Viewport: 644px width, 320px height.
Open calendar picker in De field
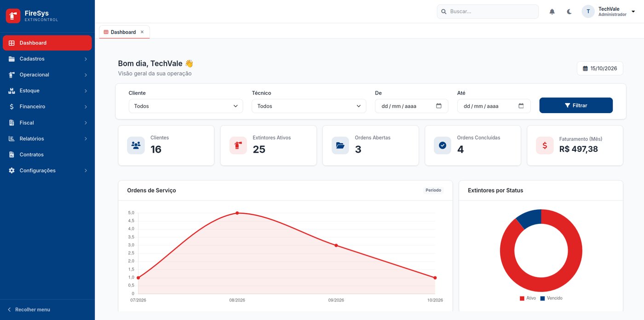[439, 106]
